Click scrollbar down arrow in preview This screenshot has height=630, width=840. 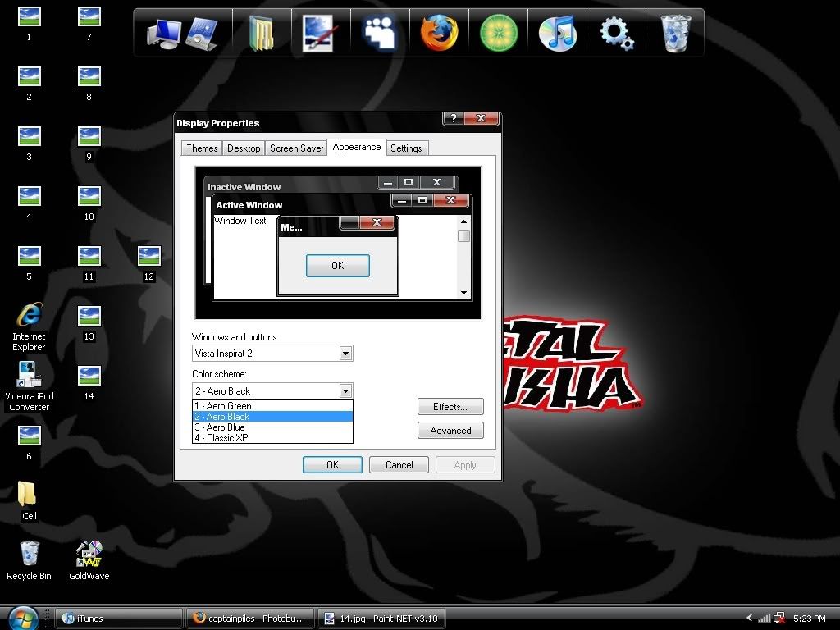click(464, 293)
